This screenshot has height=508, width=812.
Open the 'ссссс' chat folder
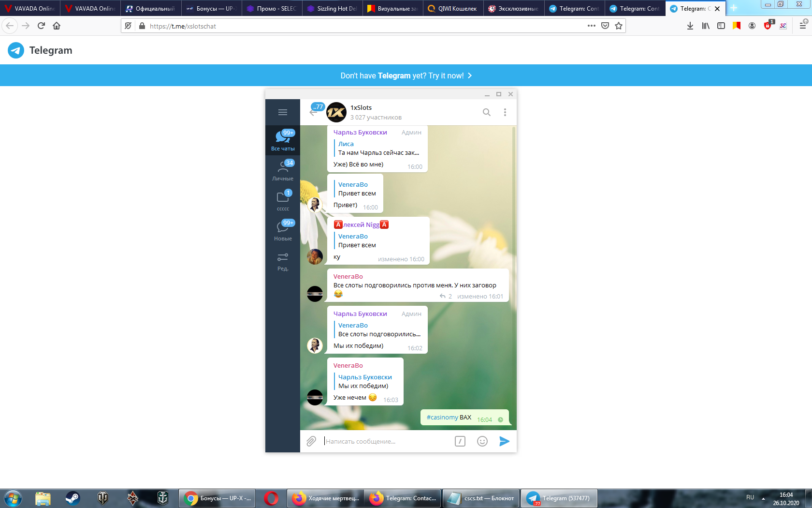point(283,200)
